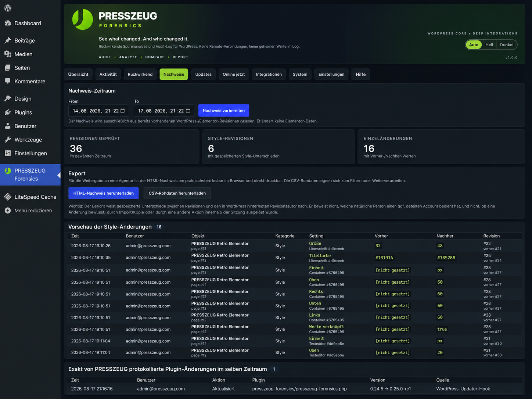Open the Übersicht tab

[x=78, y=74]
